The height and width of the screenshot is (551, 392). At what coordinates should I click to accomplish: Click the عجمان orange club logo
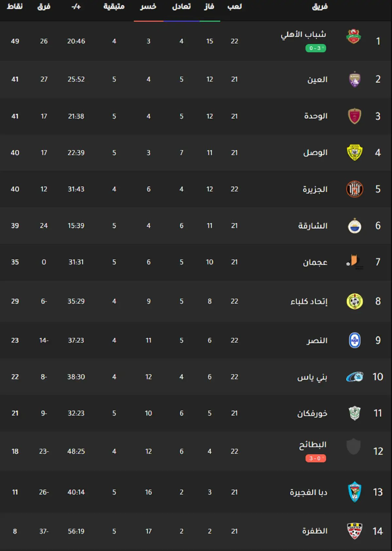tap(354, 262)
